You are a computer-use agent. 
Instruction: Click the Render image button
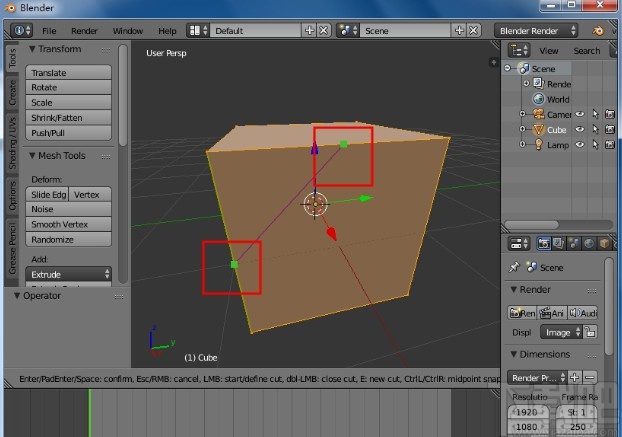click(x=522, y=313)
